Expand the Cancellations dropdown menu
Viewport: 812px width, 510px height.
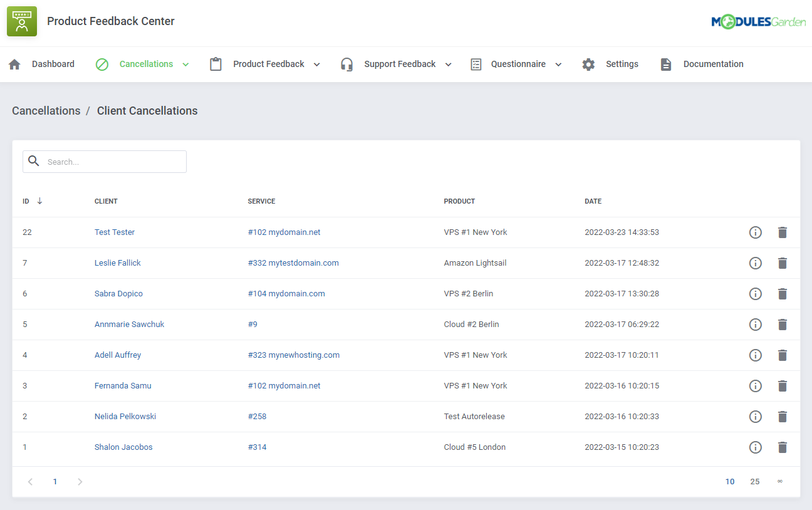pyautogui.click(x=185, y=64)
